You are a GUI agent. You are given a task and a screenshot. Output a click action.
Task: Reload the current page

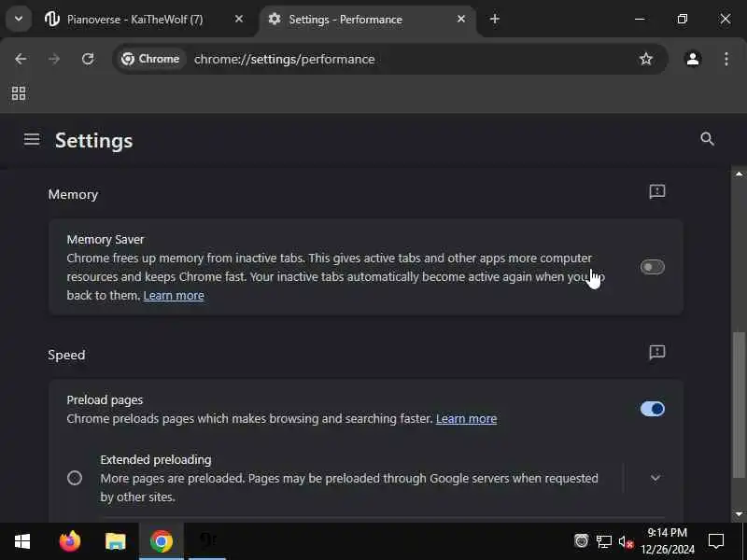tap(88, 59)
